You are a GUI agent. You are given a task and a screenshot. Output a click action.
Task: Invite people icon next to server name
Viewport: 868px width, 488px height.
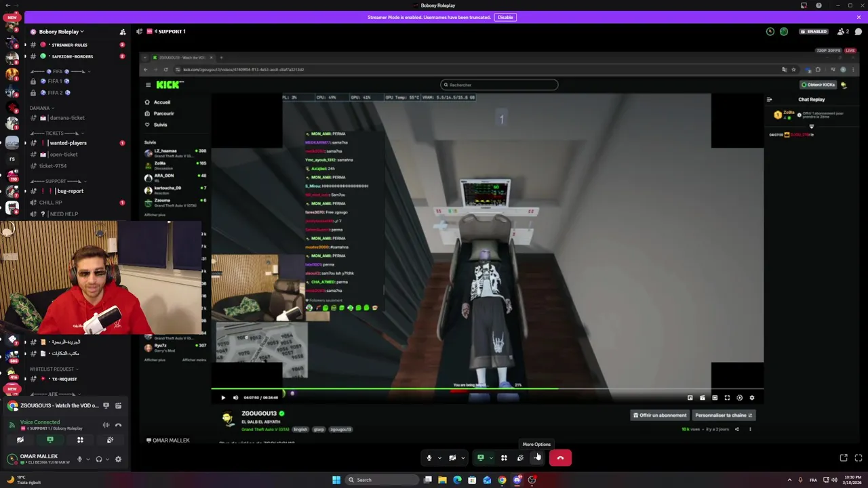pos(123,32)
